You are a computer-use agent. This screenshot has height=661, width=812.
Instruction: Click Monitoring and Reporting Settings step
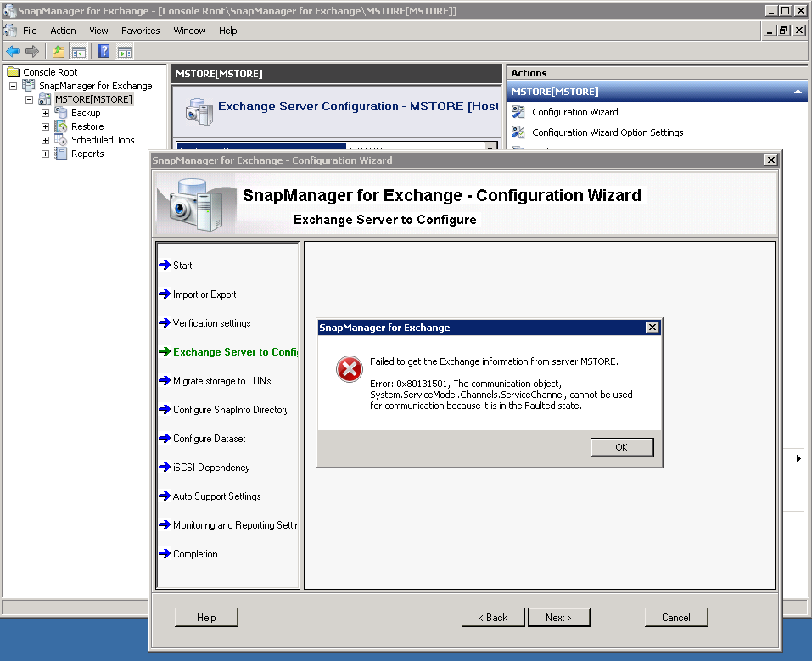click(236, 525)
